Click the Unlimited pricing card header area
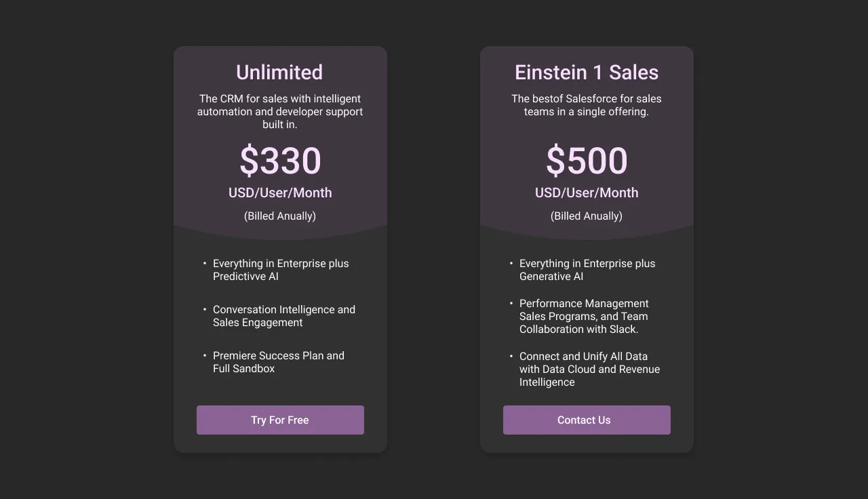The width and height of the screenshot is (868, 499). pyautogui.click(x=279, y=136)
